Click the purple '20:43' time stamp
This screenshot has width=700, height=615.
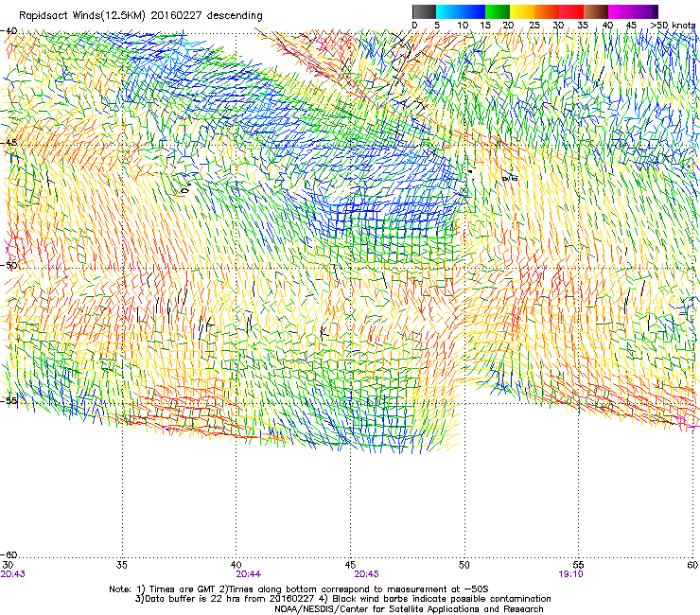pos(13,574)
